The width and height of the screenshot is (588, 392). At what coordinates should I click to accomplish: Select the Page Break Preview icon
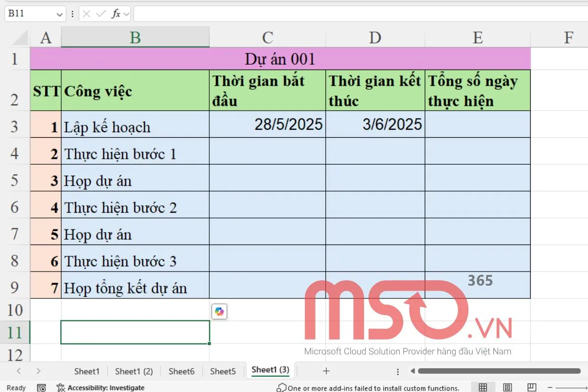tap(531, 388)
